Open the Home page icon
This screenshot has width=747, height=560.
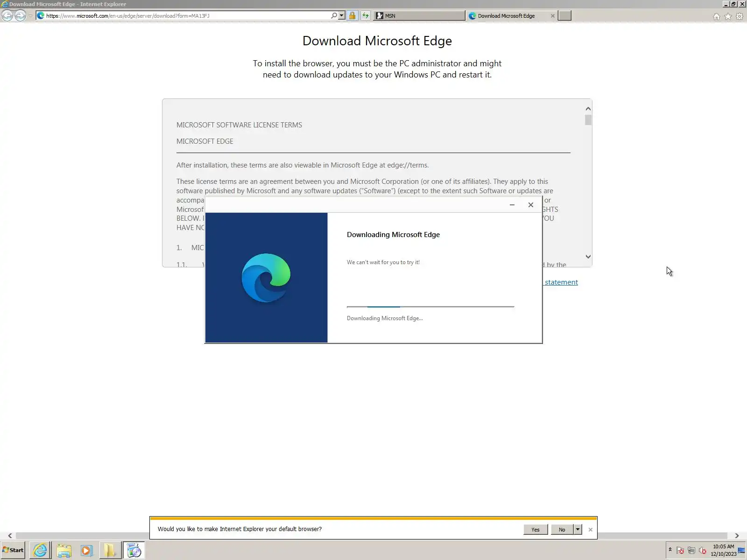(x=717, y=16)
